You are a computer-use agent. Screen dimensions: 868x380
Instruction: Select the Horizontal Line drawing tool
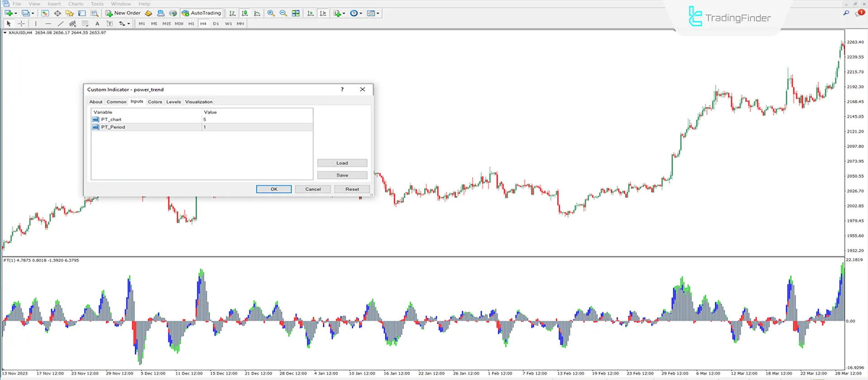pyautogui.click(x=48, y=24)
